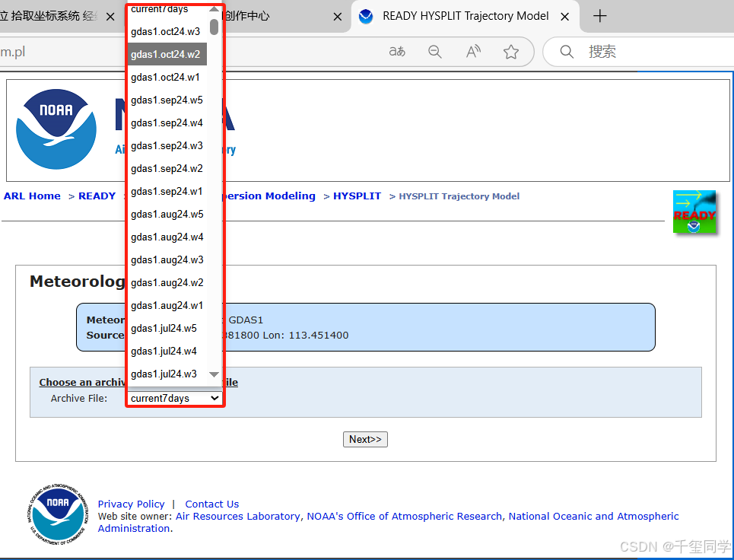
Task: Switch to the READY HYSPLIT Trajectory Model tab
Action: point(465,17)
